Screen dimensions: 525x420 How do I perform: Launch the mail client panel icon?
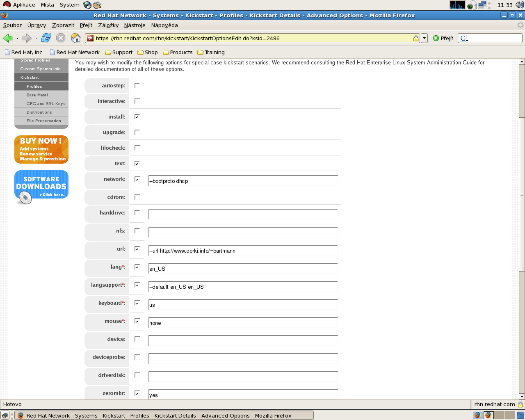point(97,5)
